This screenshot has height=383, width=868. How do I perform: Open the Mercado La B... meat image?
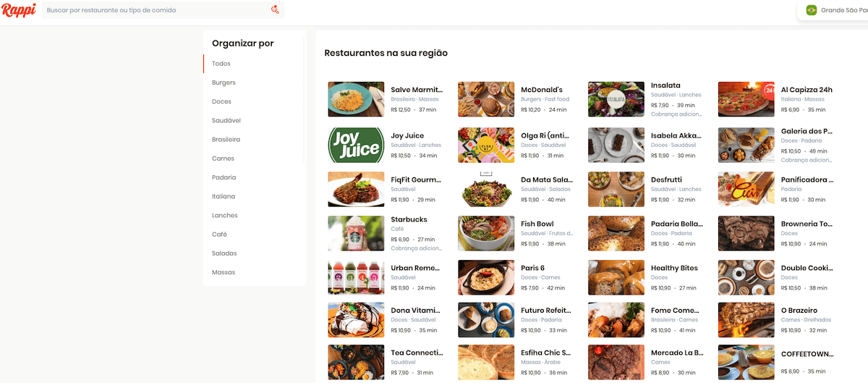click(x=616, y=361)
